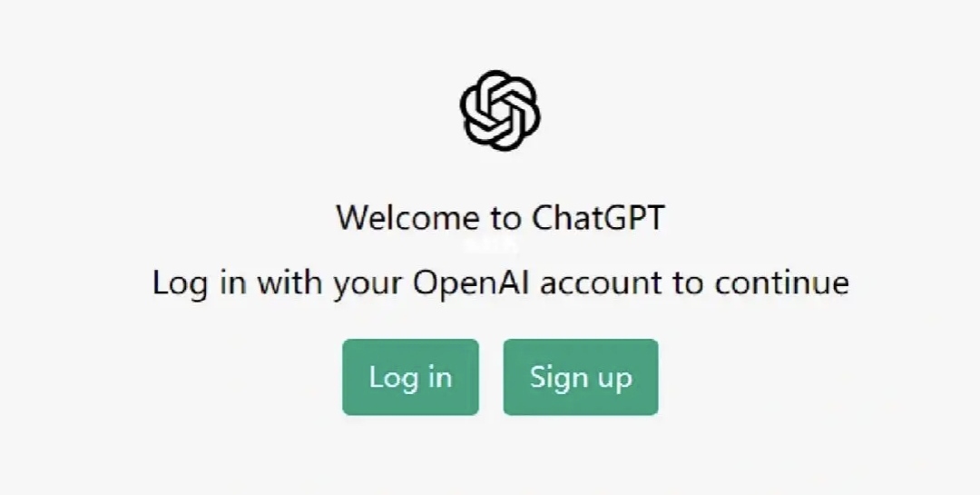
Task: Create a new account via Sign up
Action: [x=581, y=377]
